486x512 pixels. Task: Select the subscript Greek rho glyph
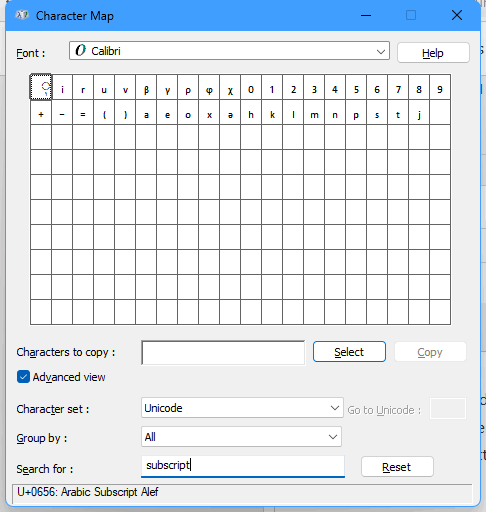click(188, 87)
